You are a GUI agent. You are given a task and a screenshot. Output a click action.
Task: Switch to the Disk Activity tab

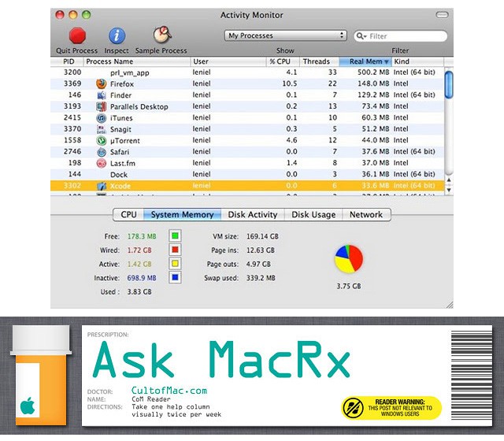coord(252,214)
